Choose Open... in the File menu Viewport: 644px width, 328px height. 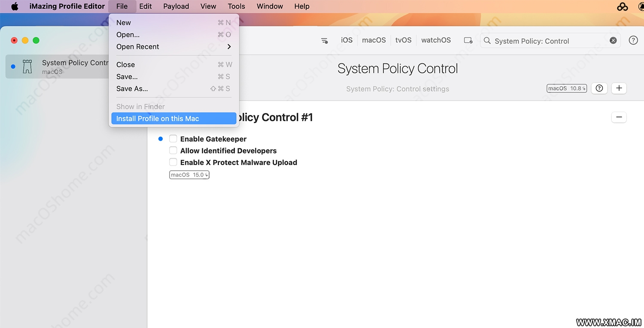pos(173,35)
